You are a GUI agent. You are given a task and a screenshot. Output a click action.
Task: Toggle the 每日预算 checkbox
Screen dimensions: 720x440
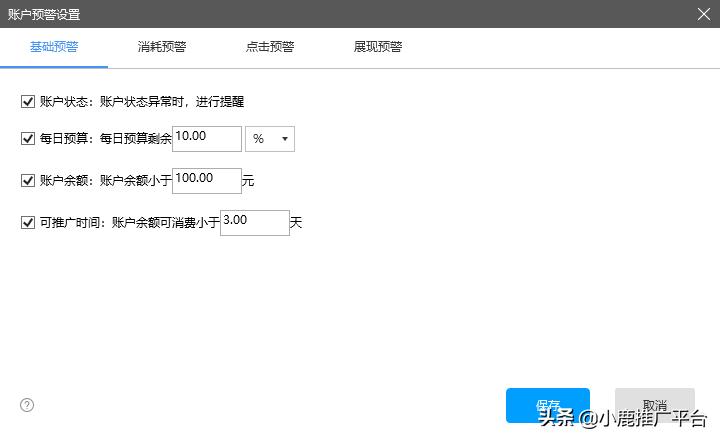pyautogui.click(x=28, y=138)
